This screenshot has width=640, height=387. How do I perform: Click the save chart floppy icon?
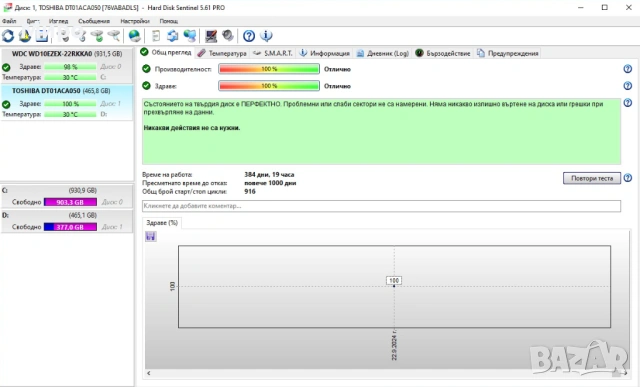(151, 236)
